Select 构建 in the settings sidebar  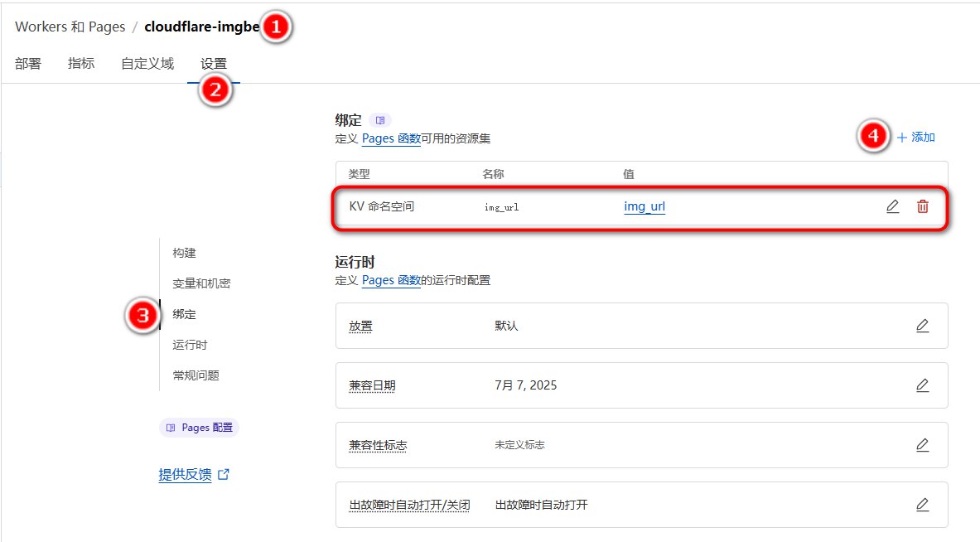point(183,253)
